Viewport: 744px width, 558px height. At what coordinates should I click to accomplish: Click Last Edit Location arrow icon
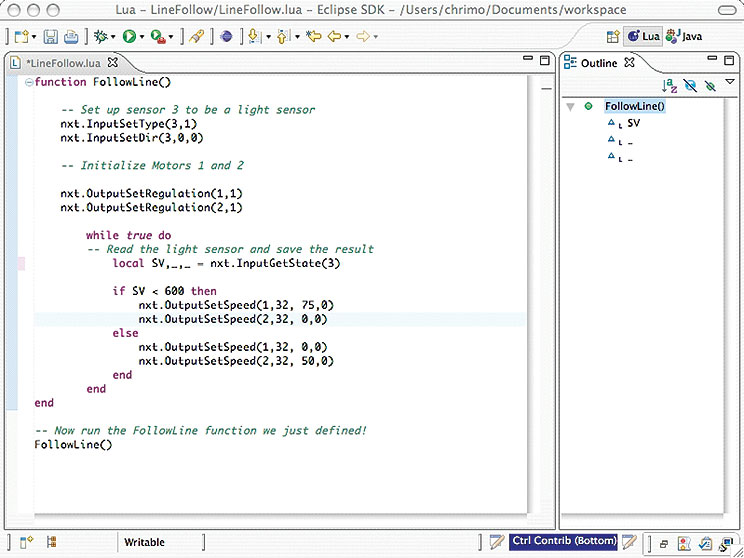312,37
